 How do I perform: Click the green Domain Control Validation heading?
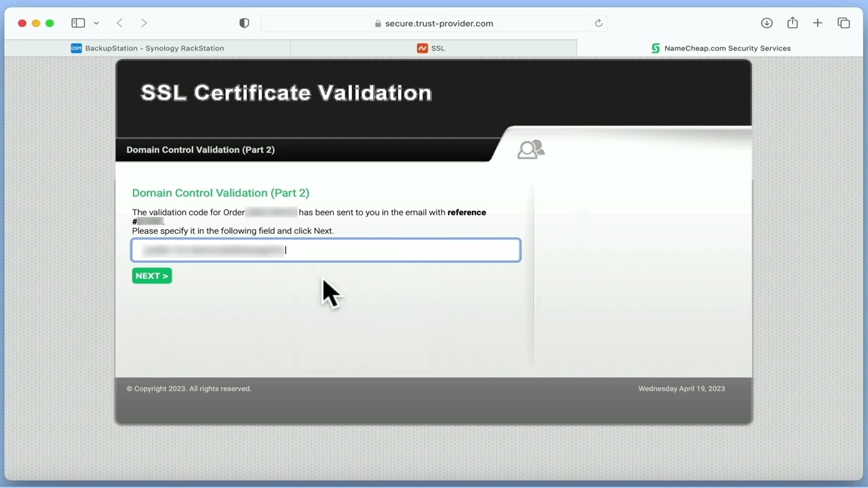click(x=220, y=193)
